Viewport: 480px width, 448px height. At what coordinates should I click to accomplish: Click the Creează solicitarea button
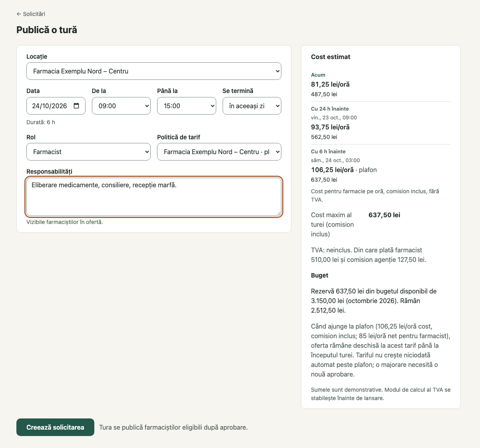pos(55,427)
